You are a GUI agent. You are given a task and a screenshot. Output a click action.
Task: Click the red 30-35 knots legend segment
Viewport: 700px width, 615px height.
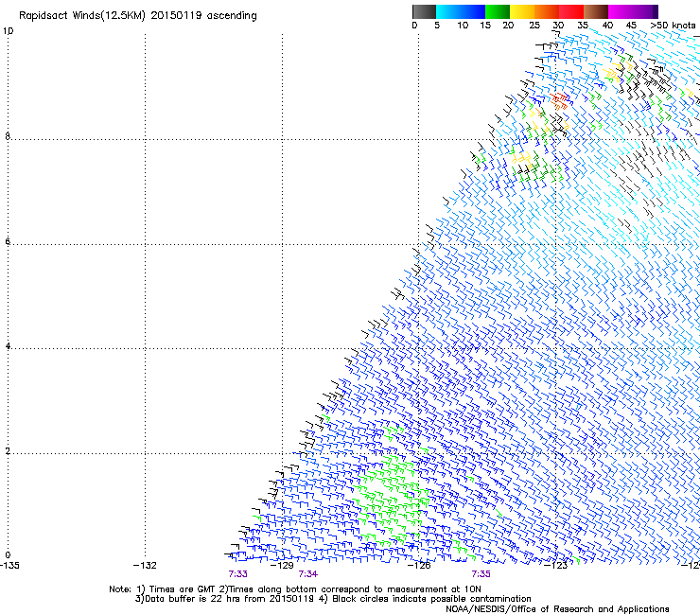pyautogui.click(x=571, y=11)
